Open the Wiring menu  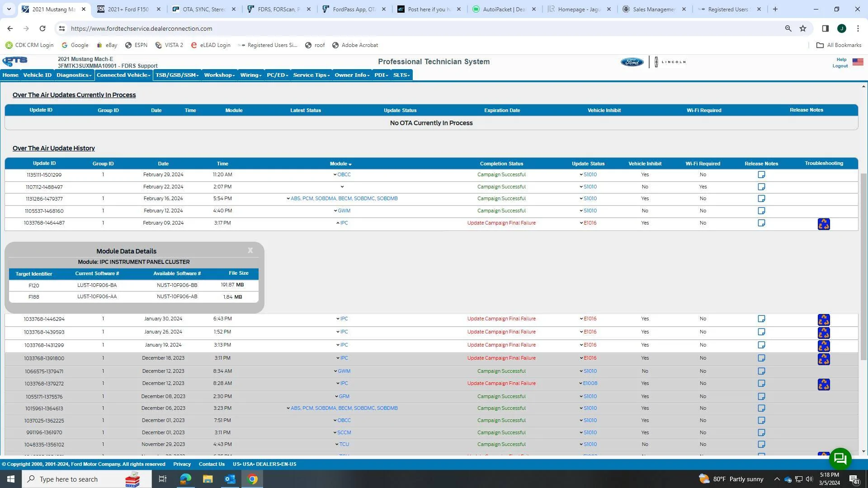(x=251, y=75)
